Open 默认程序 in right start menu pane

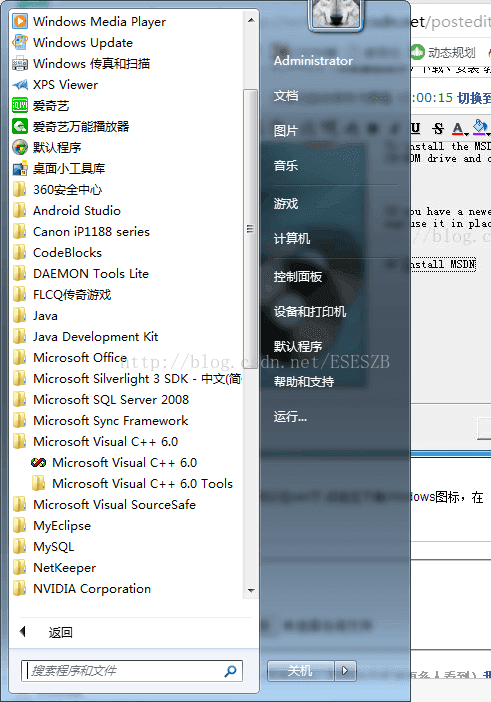click(x=298, y=347)
